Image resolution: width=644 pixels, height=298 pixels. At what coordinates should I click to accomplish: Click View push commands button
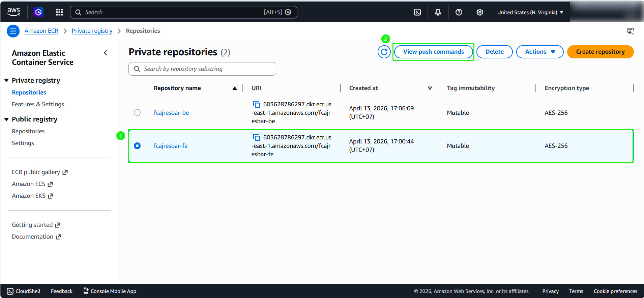[x=434, y=52]
